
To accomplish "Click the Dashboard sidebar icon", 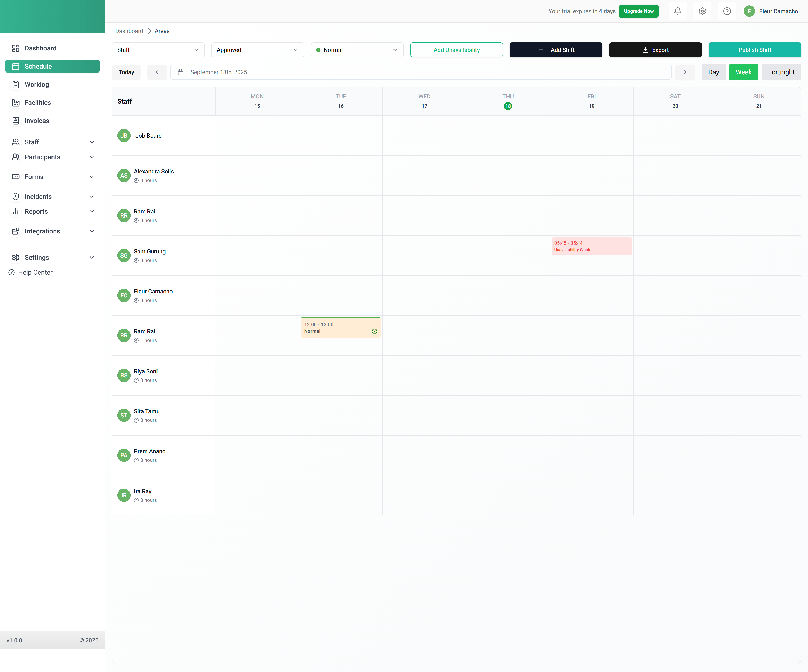I will click(15, 48).
